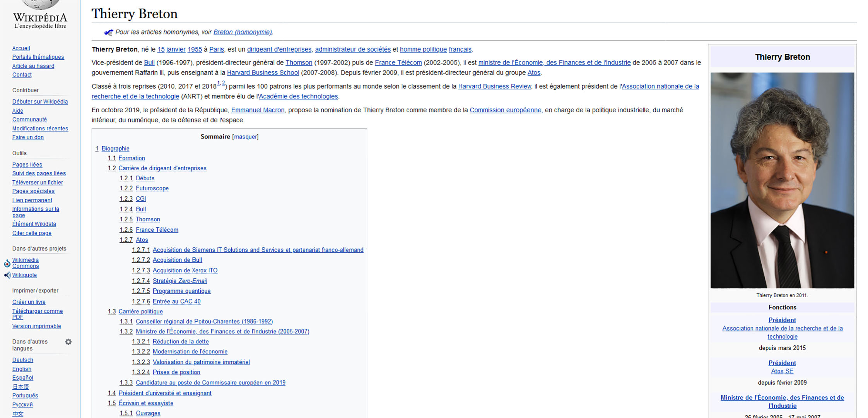This screenshot has height=418, width=868.
Task: Jump to Stratégie Zero-Email section
Action: click(x=180, y=281)
